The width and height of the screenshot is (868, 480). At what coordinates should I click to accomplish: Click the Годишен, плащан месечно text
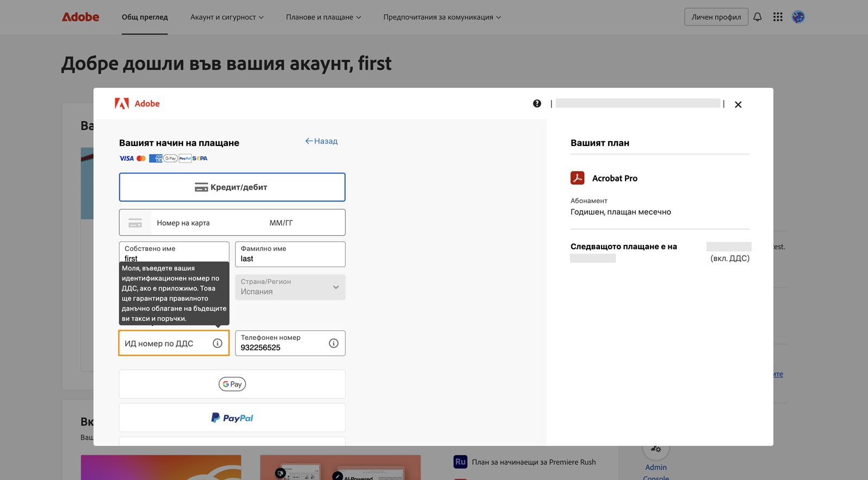[x=621, y=212]
